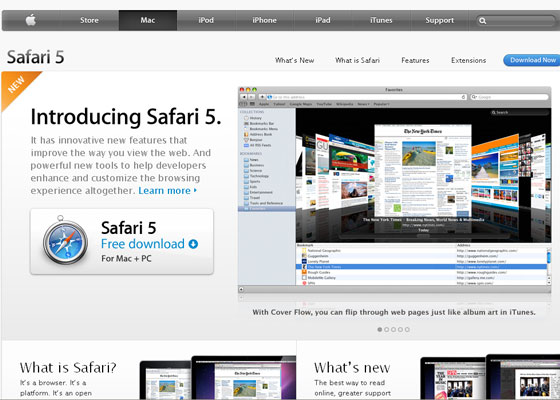Select the Guggenheim bookmark row

[421, 256]
